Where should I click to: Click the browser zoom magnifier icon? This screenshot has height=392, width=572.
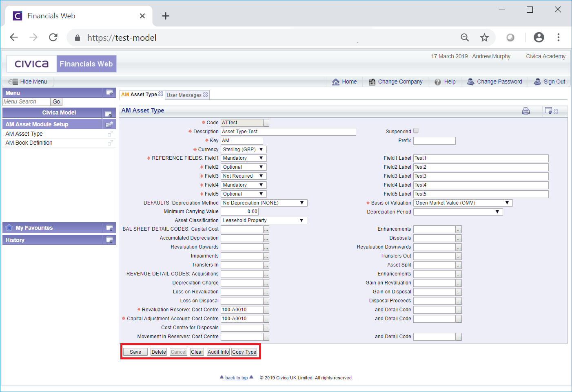(465, 37)
